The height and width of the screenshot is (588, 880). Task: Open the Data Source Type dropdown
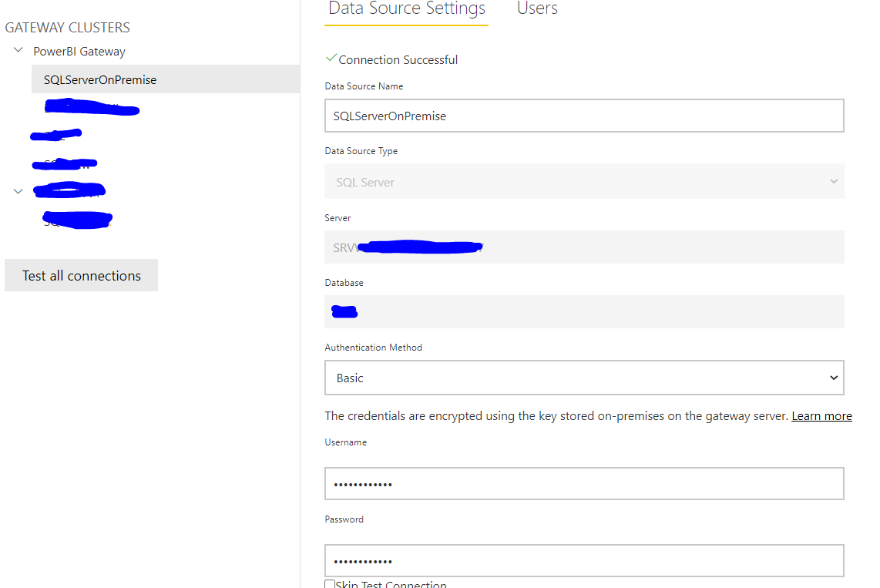(x=584, y=181)
